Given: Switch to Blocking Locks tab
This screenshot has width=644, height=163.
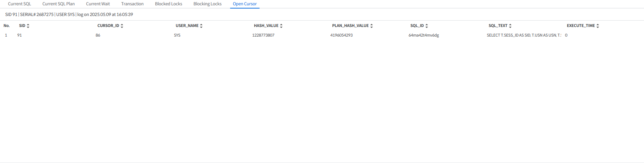Looking at the screenshot, I should (207, 4).
